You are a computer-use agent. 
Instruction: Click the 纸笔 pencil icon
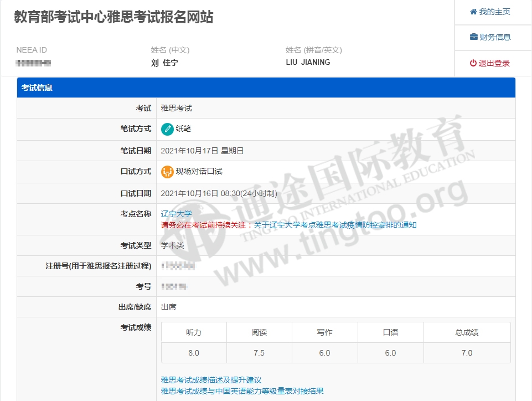point(167,129)
